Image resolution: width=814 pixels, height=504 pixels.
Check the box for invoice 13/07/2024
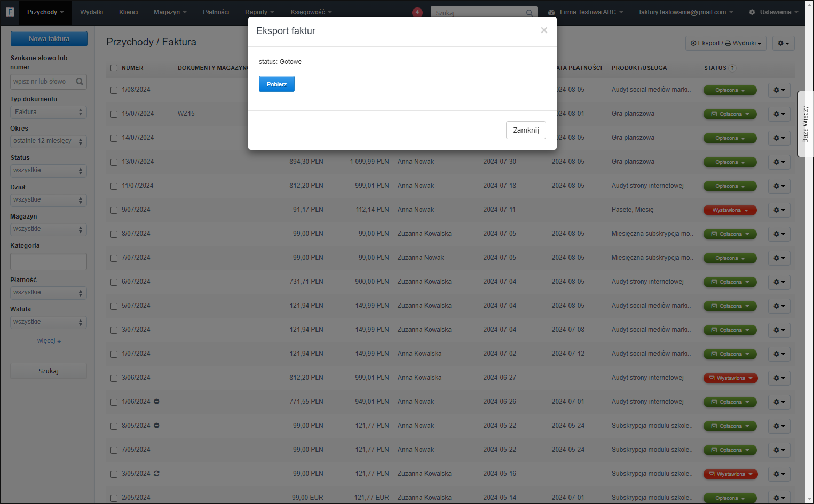point(114,162)
